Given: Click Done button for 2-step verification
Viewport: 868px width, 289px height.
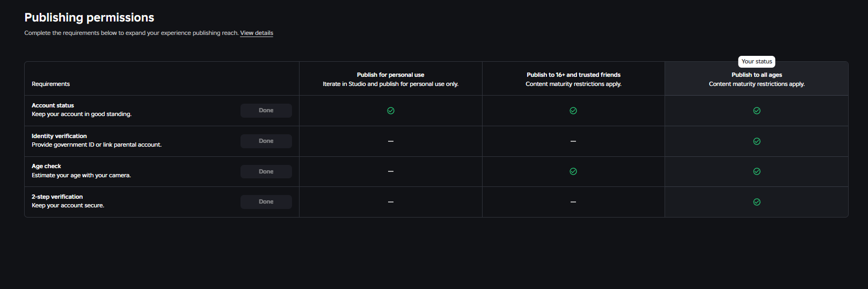Looking at the screenshot, I should pos(266,202).
